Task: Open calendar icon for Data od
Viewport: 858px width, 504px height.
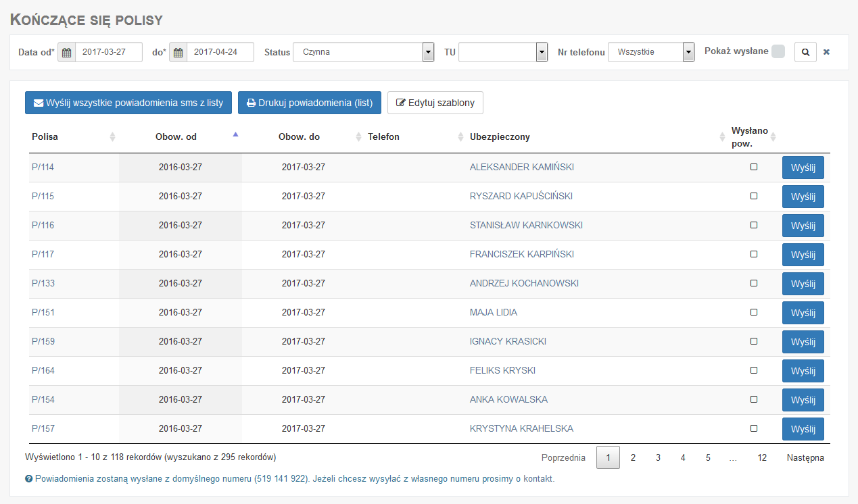Action: coord(66,52)
